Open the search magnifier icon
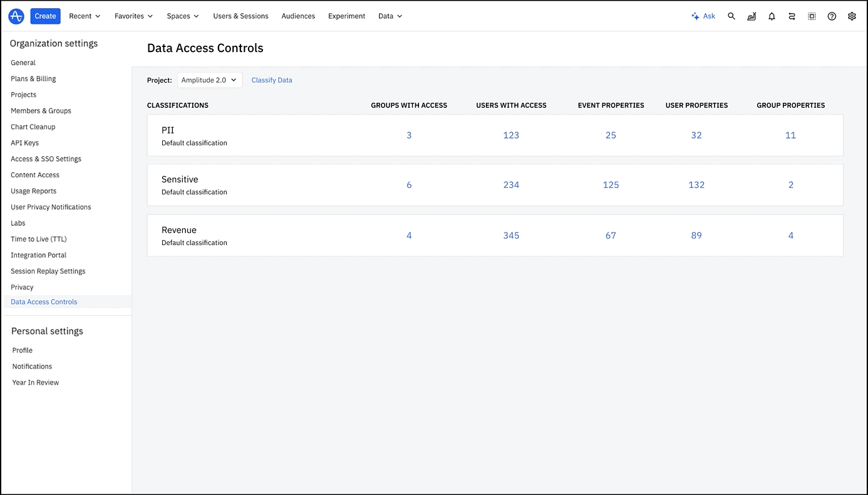 pyautogui.click(x=731, y=16)
